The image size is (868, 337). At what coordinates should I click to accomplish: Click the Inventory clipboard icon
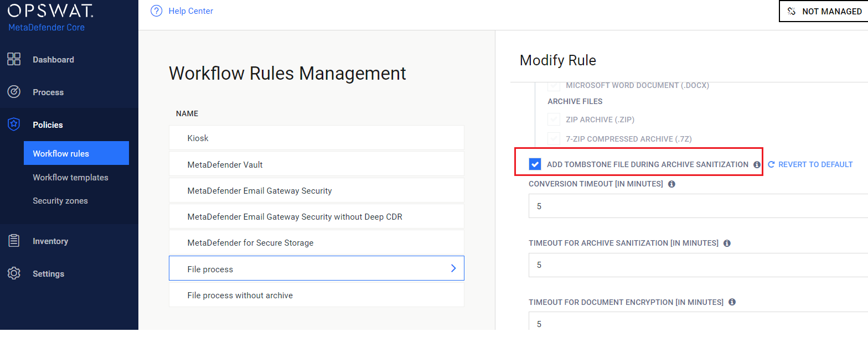click(x=14, y=241)
